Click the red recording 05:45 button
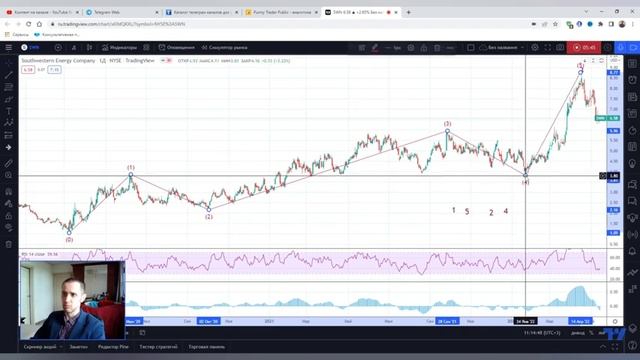Viewport: 640px width, 360px height. pyautogui.click(x=584, y=48)
